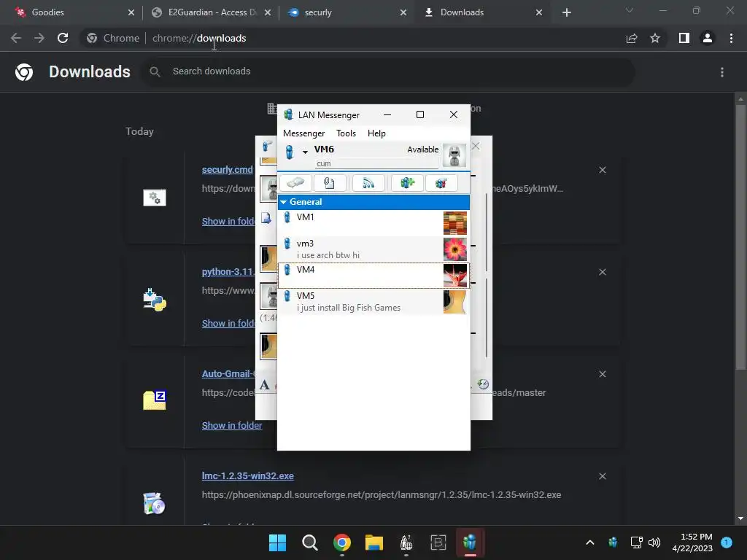
Task: Click the public chat toolbar button
Action: point(441,183)
